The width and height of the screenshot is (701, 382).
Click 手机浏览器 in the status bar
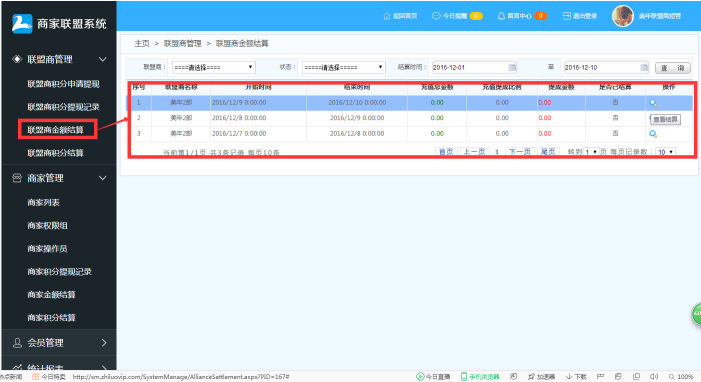[x=480, y=377]
